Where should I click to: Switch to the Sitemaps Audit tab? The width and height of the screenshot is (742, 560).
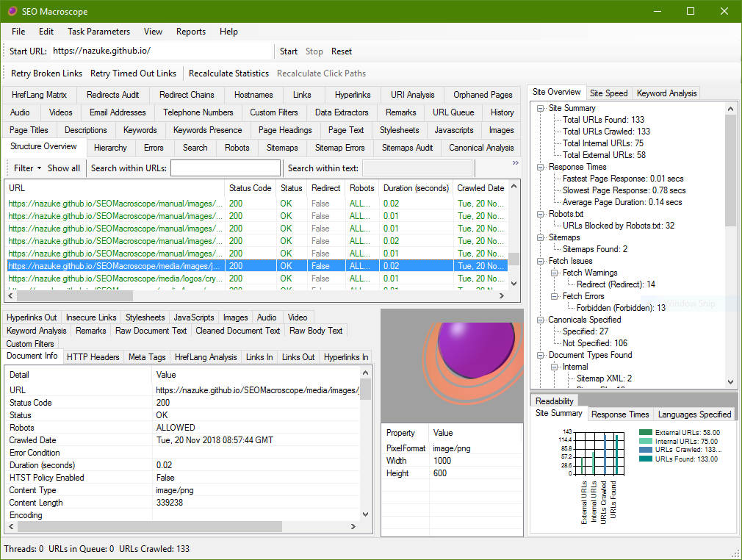pyautogui.click(x=407, y=148)
